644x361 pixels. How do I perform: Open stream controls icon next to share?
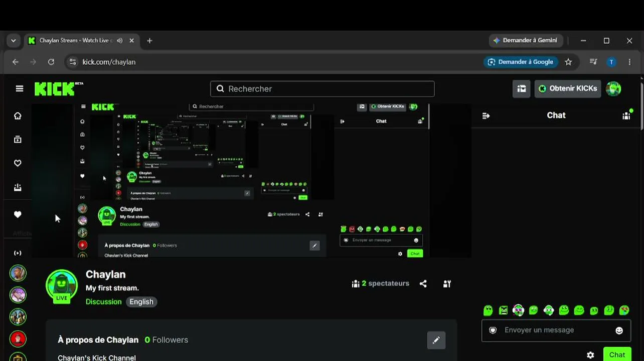click(447, 284)
